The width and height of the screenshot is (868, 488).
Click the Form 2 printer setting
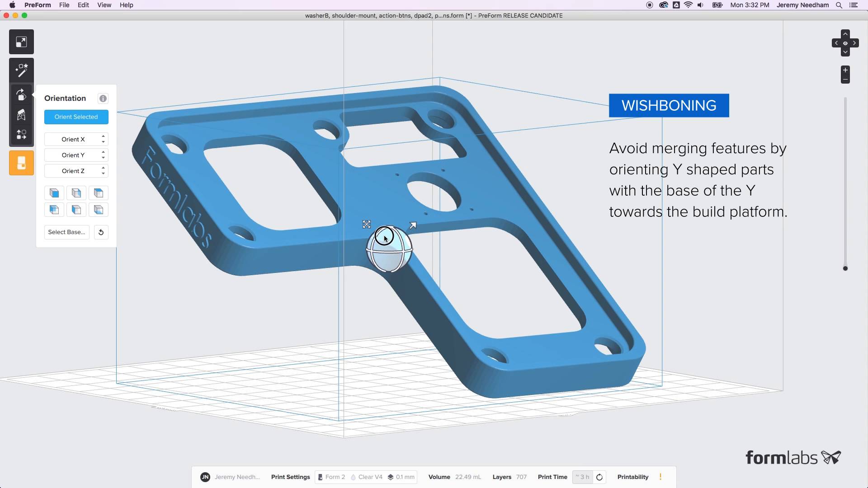[x=331, y=477]
